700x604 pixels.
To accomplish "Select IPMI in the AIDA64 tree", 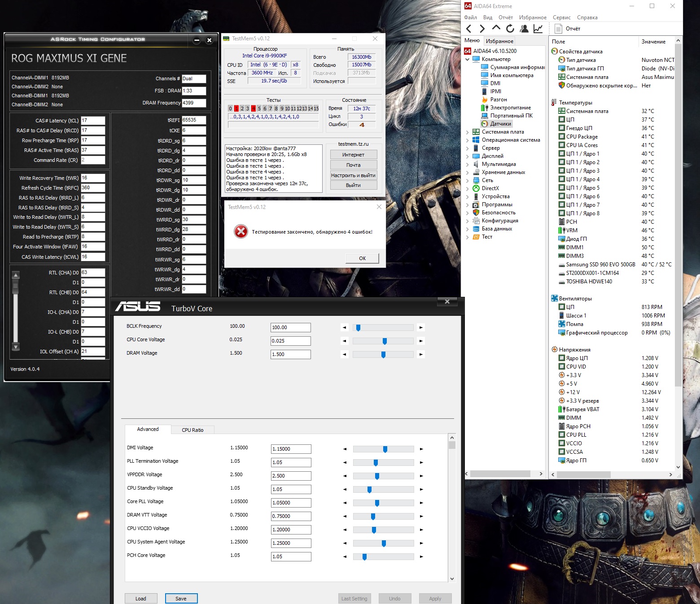I will click(x=491, y=91).
